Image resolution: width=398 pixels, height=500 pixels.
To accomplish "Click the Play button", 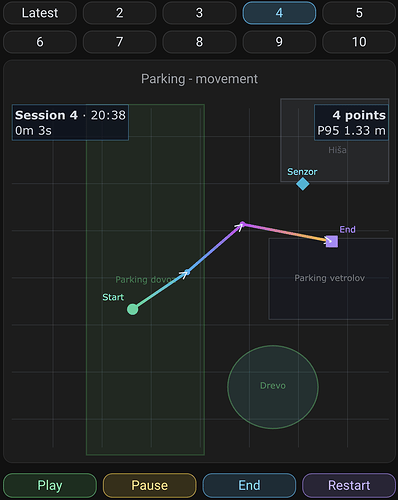I will (x=50, y=485).
